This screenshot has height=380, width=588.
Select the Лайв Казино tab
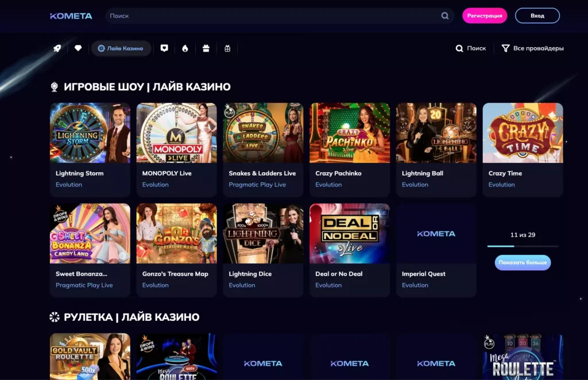click(x=121, y=49)
